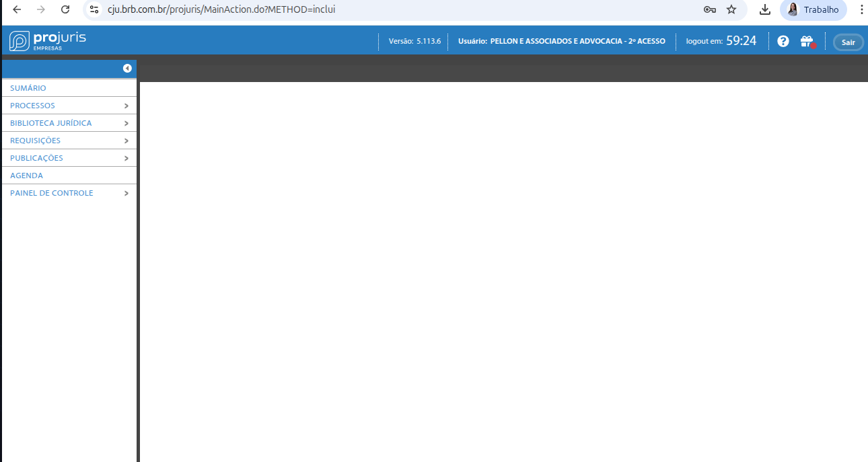The width and height of the screenshot is (868, 462).
Task: Open the help question mark icon
Action: [783, 42]
